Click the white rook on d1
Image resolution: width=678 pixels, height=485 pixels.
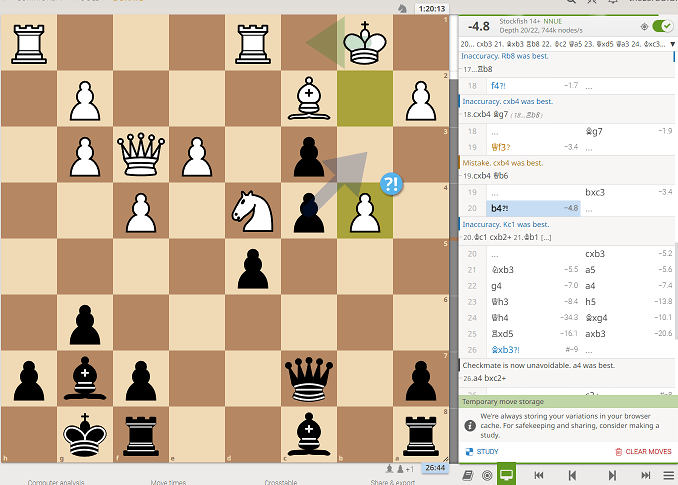(253, 42)
